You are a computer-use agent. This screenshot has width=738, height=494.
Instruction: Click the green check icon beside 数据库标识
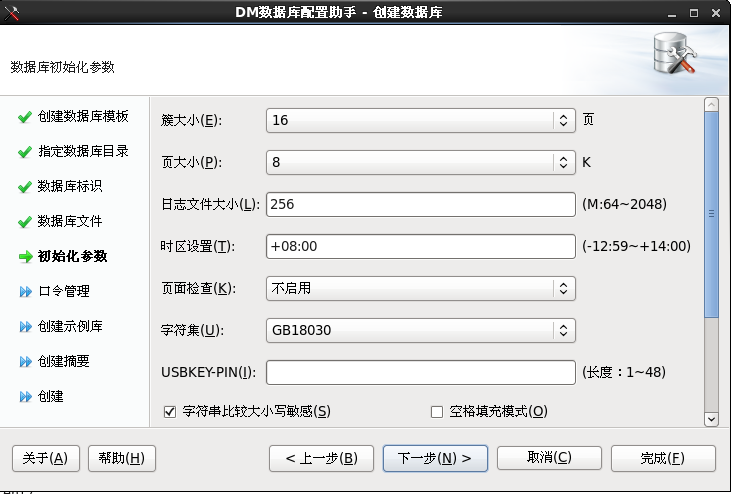pos(25,187)
